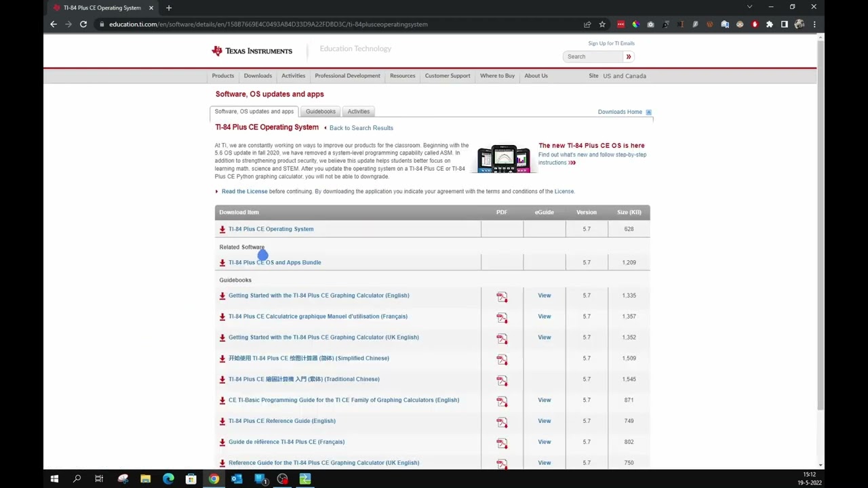Open the Downloads menu
The width and height of the screenshot is (868, 488).
[258, 76]
